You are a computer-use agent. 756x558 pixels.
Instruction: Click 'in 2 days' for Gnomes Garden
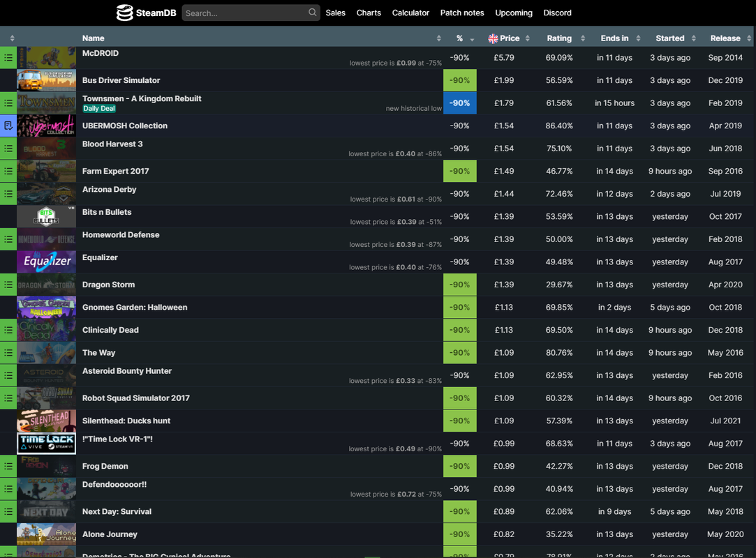click(615, 308)
